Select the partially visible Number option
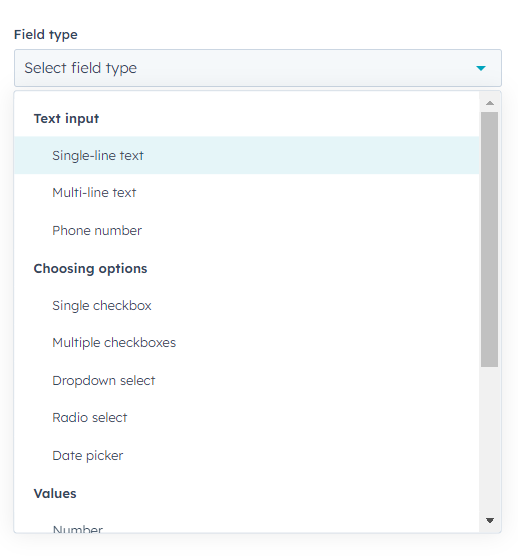518x560 pixels. pyautogui.click(x=246, y=527)
